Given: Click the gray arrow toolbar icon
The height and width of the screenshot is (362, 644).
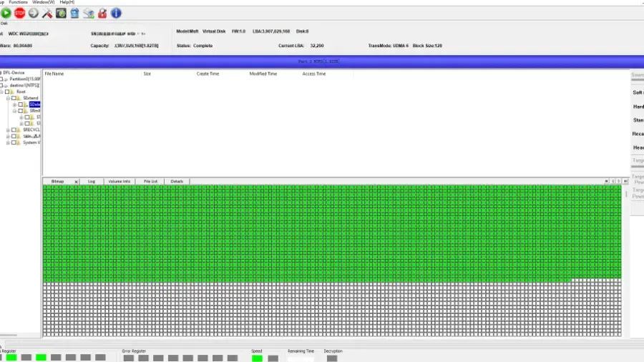Looking at the screenshot, I should (x=34, y=13).
